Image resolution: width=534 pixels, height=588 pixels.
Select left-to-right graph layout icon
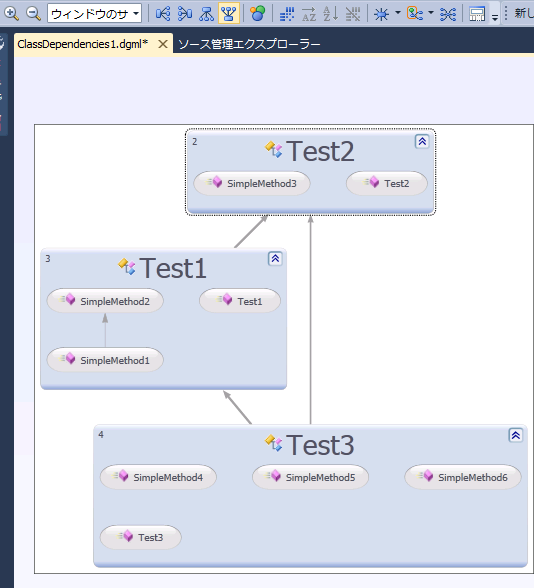pyautogui.click(x=163, y=14)
